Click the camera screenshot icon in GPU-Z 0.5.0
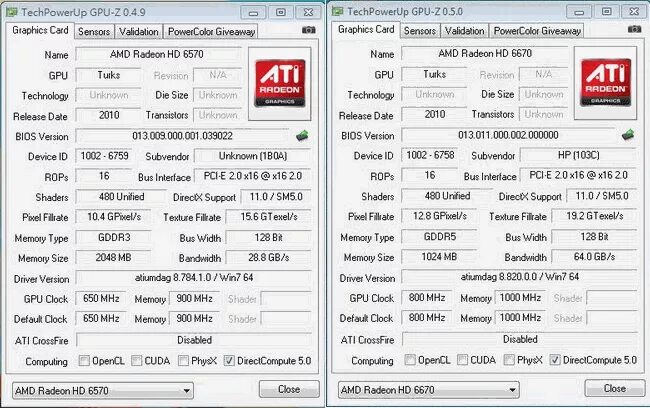The width and height of the screenshot is (650, 408). pyautogui.click(x=634, y=29)
